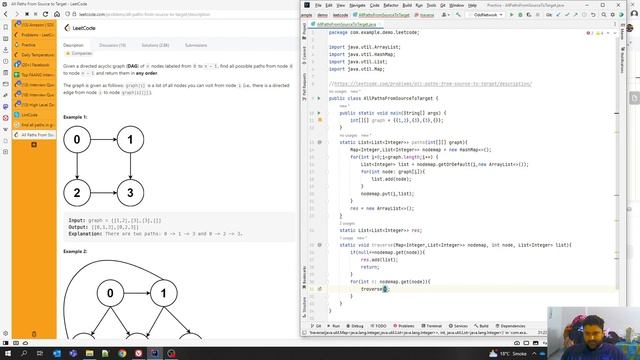Open browser settings gear at sidebar bottom
This screenshot has height=360, width=640.
tap(5, 333)
